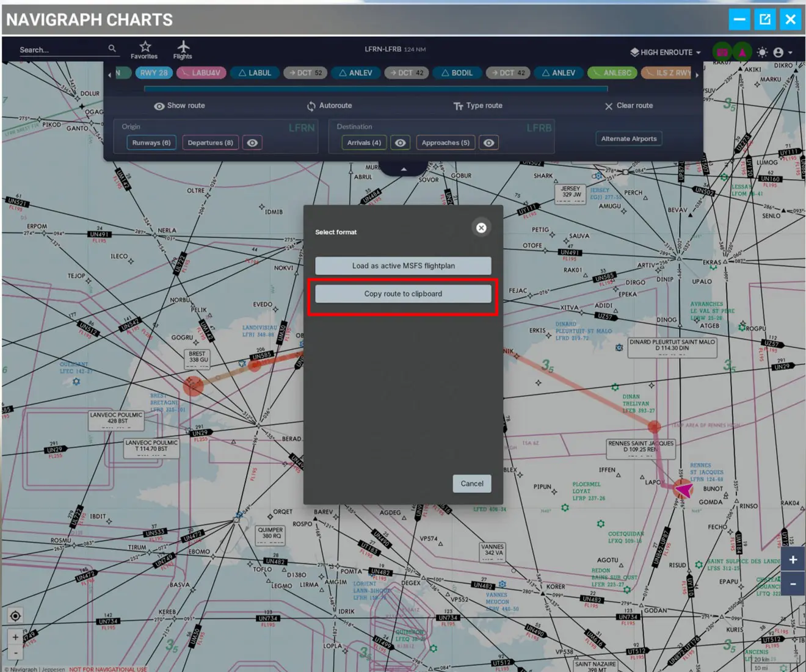Move route chips left with arrow

coord(110,74)
